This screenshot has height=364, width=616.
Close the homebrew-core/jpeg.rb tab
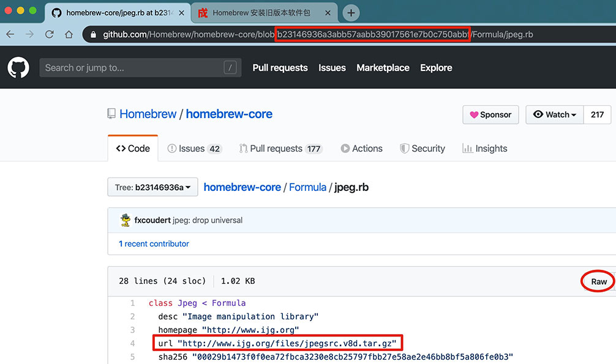(181, 13)
